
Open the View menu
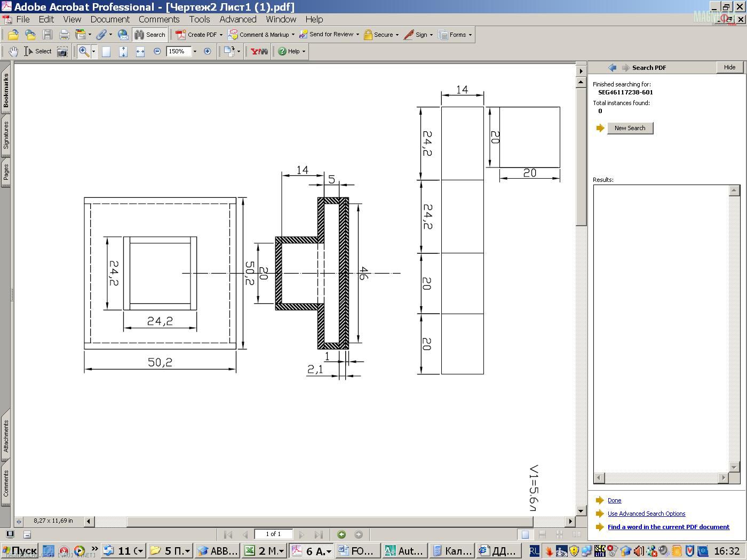[72, 19]
